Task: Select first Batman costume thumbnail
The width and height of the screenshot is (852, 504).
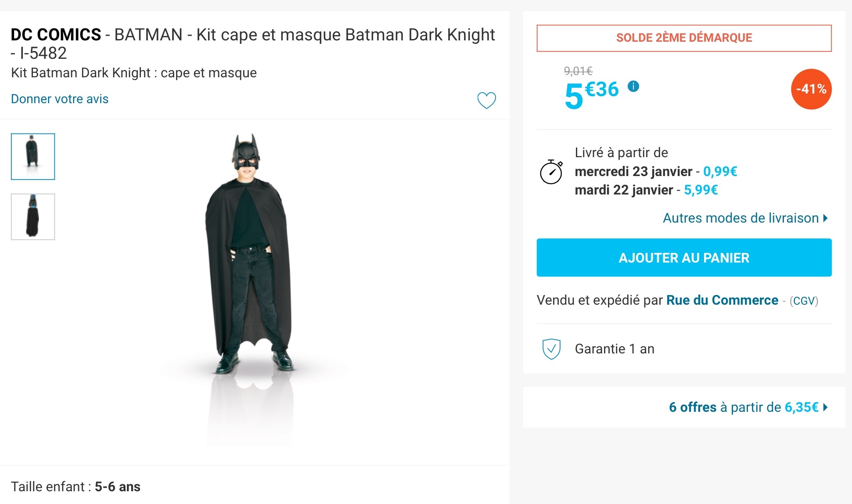Action: click(33, 157)
